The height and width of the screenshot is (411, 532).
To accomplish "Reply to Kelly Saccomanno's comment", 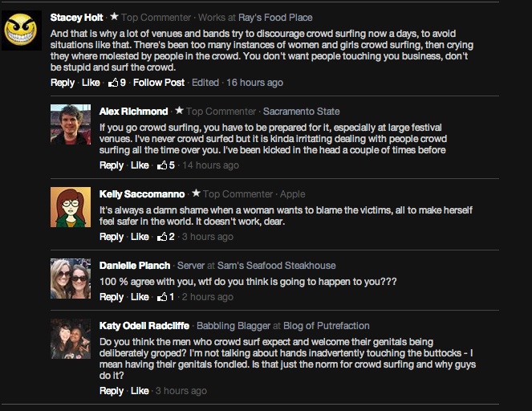I will pos(112,237).
